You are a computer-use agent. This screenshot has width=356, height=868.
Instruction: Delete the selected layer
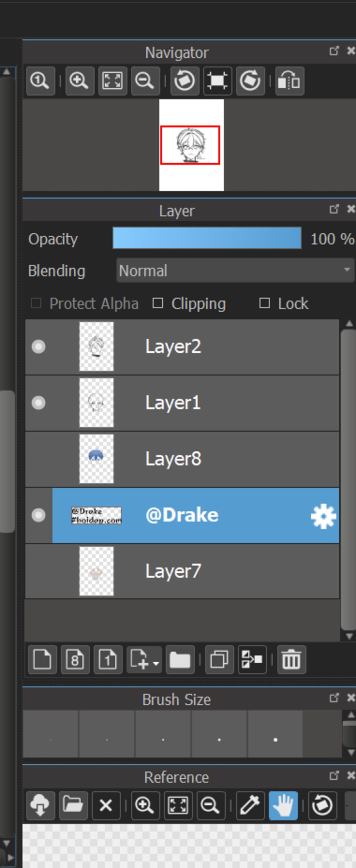click(291, 660)
